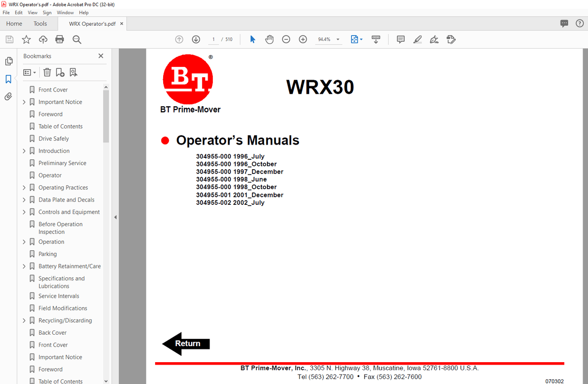The height and width of the screenshot is (384, 588).
Task: Toggle the Bookmarks panel sidebar icon
Action: pos(9,79)
